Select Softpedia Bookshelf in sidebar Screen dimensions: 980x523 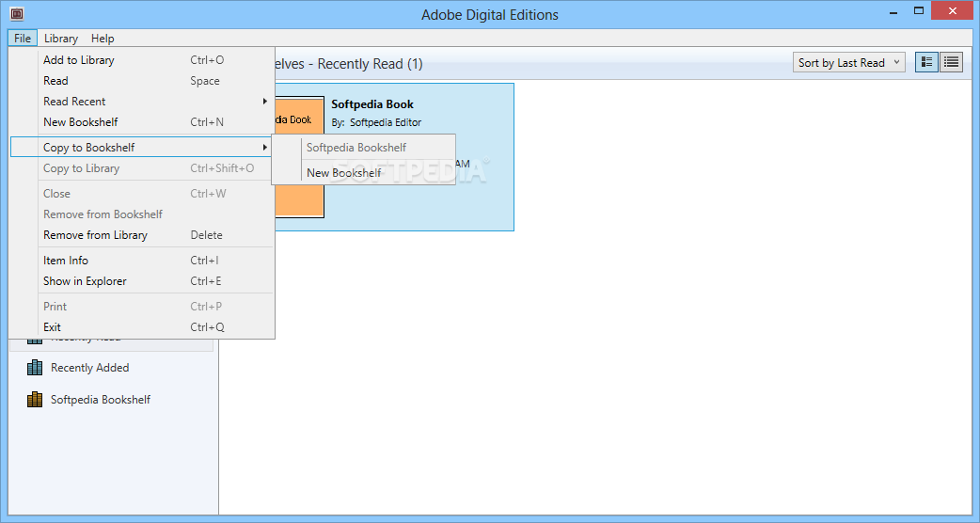coord(101,399)
